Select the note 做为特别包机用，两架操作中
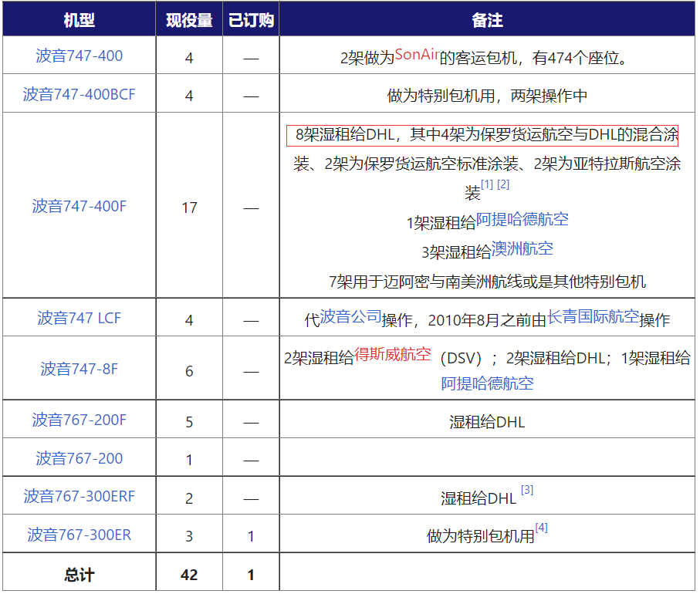 (488, 96)
